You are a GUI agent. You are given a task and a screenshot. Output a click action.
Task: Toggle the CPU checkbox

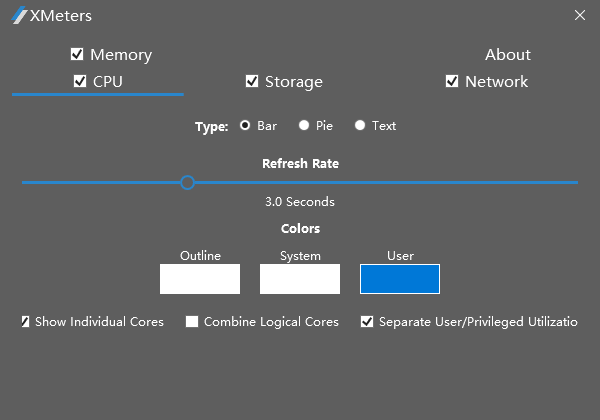80,81
